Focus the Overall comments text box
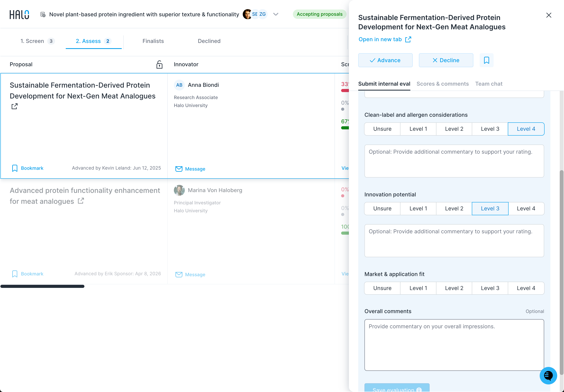564x392 pixels. (454, 345)
